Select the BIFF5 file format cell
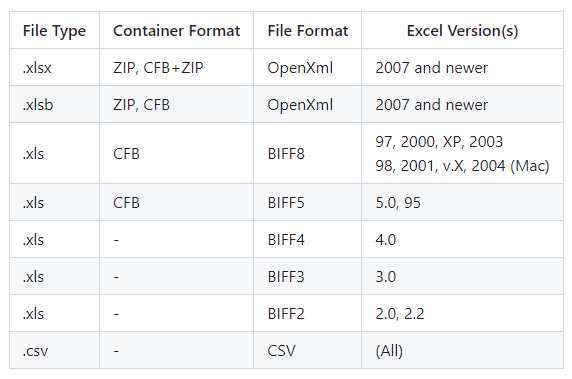The width and height of the screenshot is (572, 379). click(x=308, y=202)
